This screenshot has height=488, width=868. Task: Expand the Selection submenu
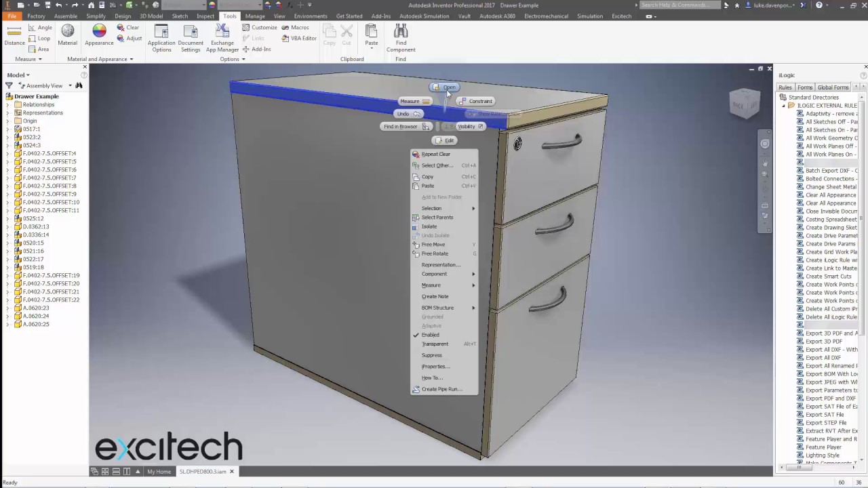[x=444, y=208]
